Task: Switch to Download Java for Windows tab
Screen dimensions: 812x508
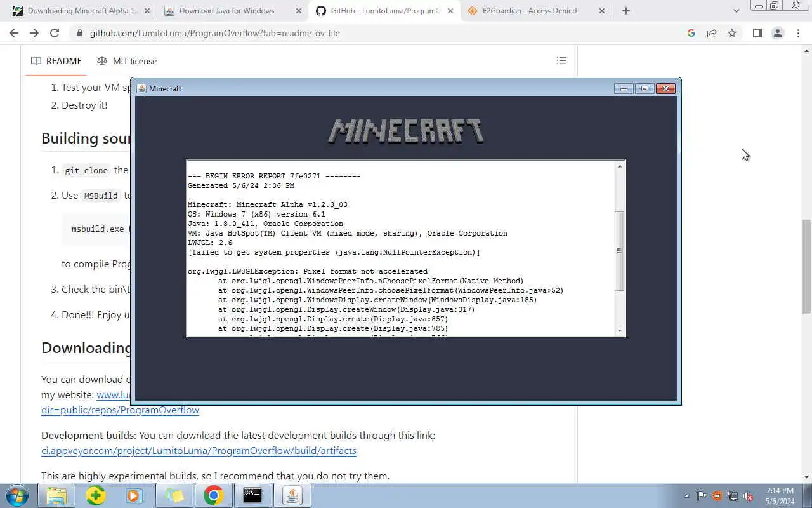Action: tap(233, 11)
